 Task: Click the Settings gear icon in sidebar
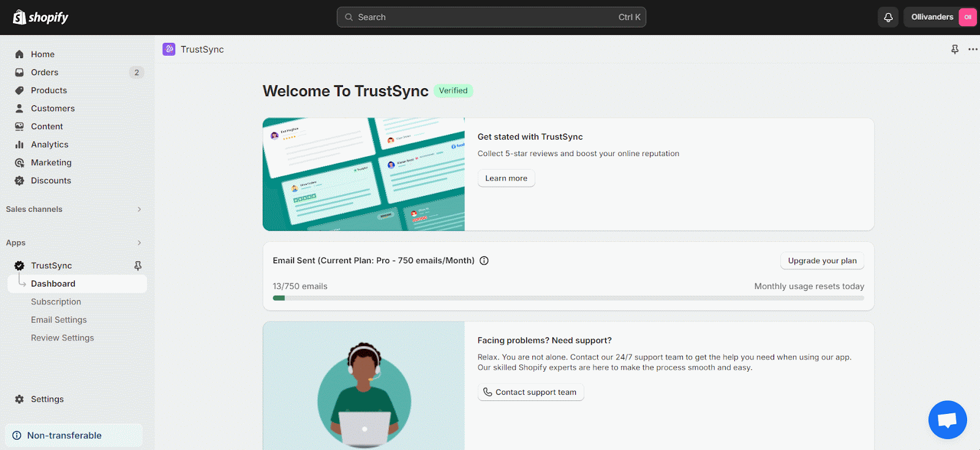[20, 399]
